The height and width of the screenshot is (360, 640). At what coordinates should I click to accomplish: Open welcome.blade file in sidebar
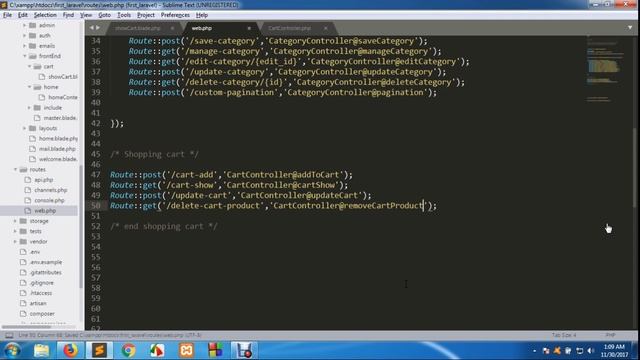pos(58,159)
